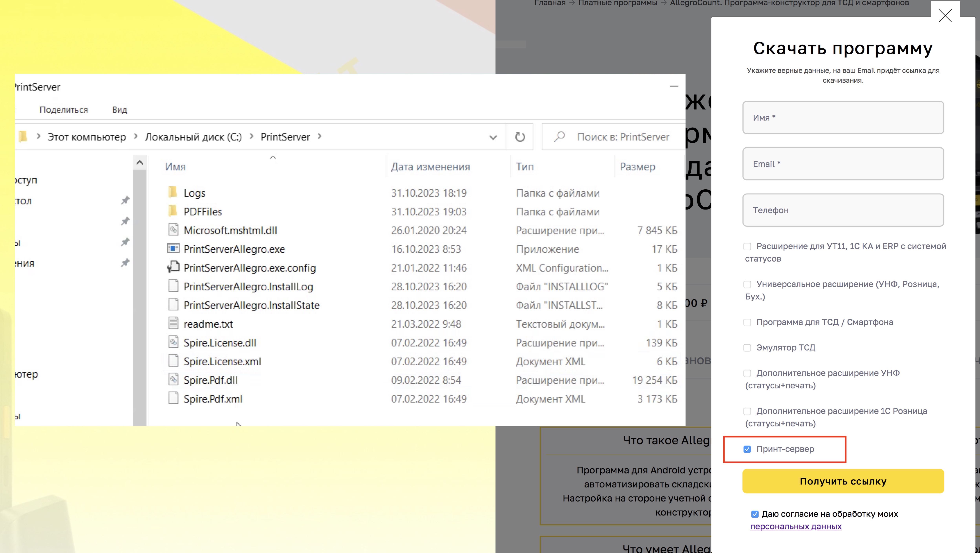Screen dimensions: 980x553
Task: Refresh the PrintServer folder view
Action: point(520,137)
